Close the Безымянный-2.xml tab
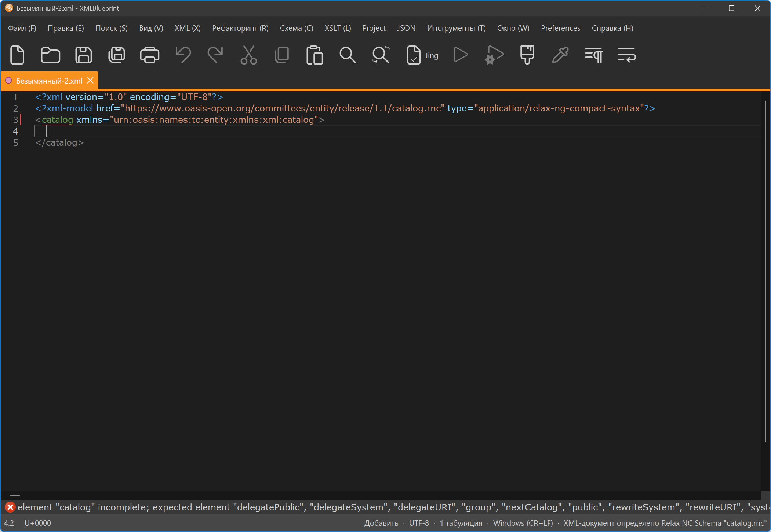 90,81
